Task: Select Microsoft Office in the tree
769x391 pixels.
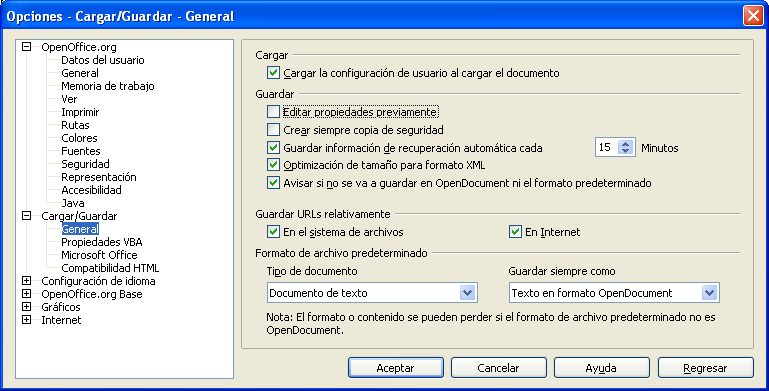Action: click(x=99, y=255)
